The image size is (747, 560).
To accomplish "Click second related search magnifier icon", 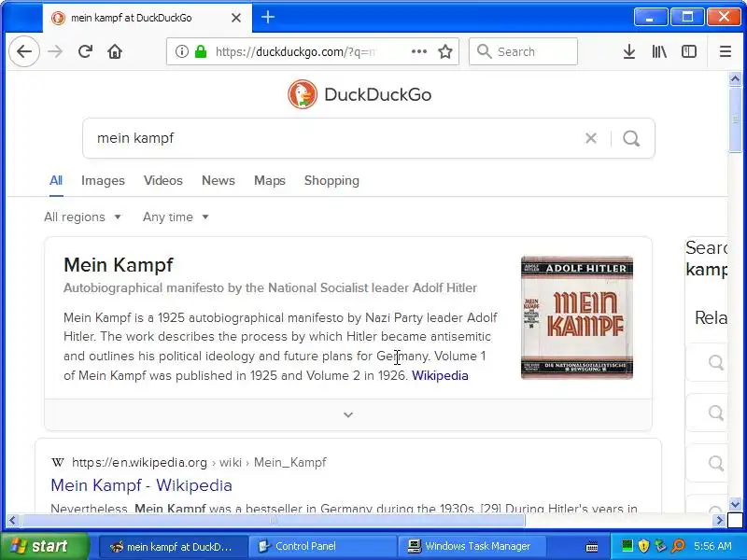I will [715, 413].
